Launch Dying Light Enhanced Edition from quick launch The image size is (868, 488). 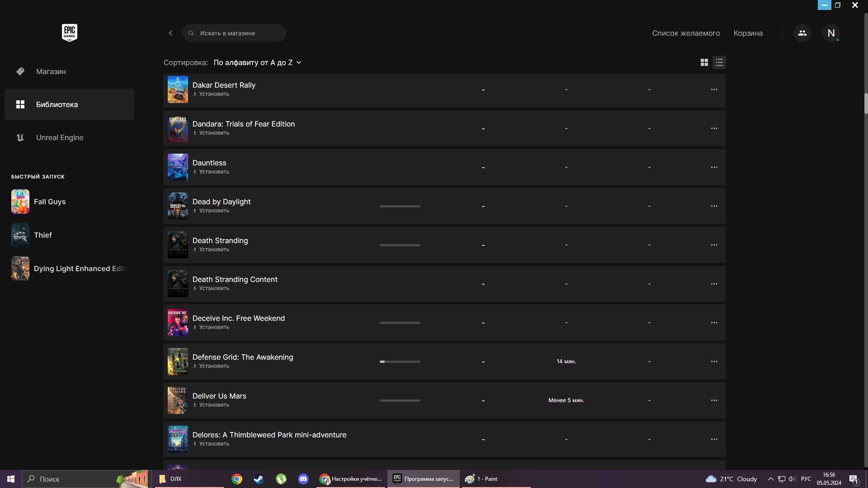pos(69,268)
